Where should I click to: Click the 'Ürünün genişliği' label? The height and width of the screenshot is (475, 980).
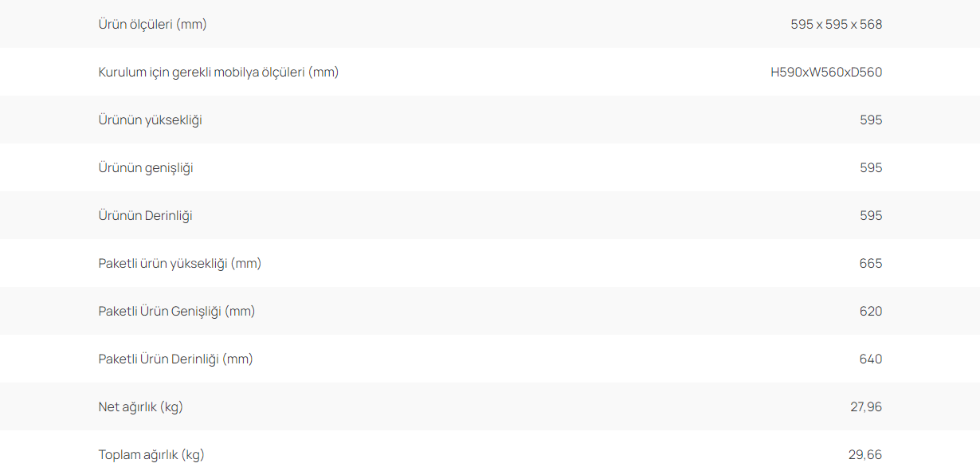tap(146, 168)
